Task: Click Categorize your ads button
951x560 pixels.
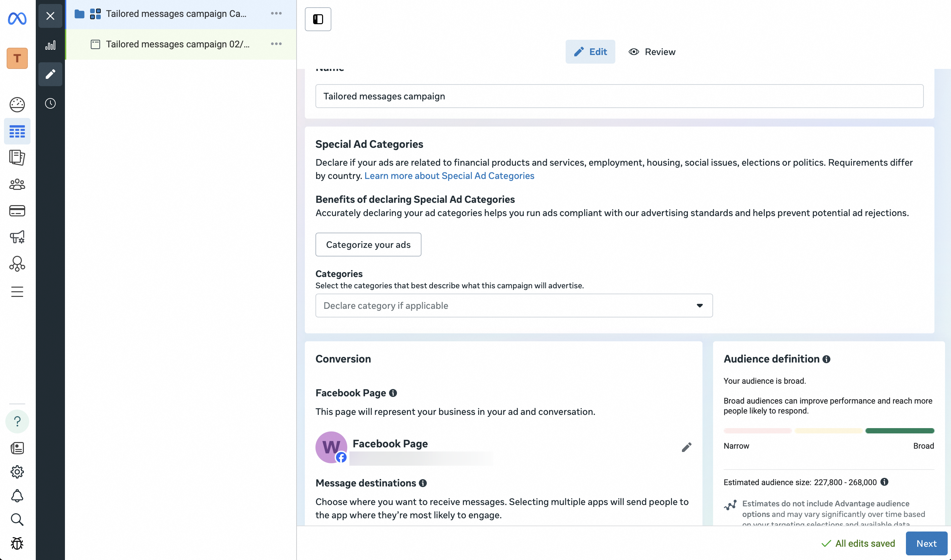Action: (x=368, y=245)
